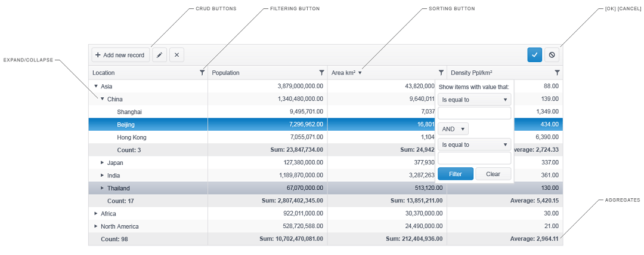Click the Area km² column filter icon
Viewport: 644px width, 255px height.
point(441,73)
